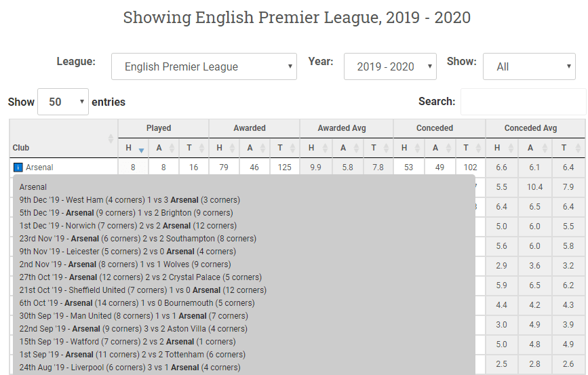This screenshot has width=588, height=375.
Task: Sort by Played A column
Action: click(x=163, y=148)
